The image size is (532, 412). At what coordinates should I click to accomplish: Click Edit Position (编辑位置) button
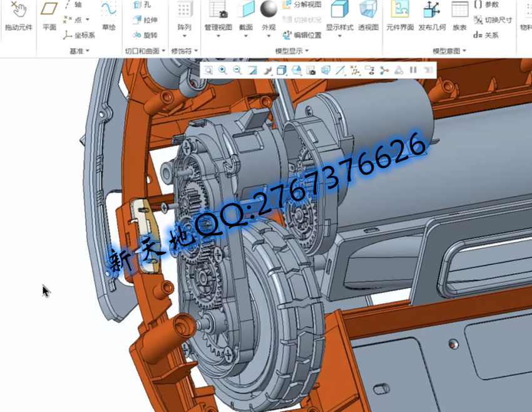coord(302,35)
